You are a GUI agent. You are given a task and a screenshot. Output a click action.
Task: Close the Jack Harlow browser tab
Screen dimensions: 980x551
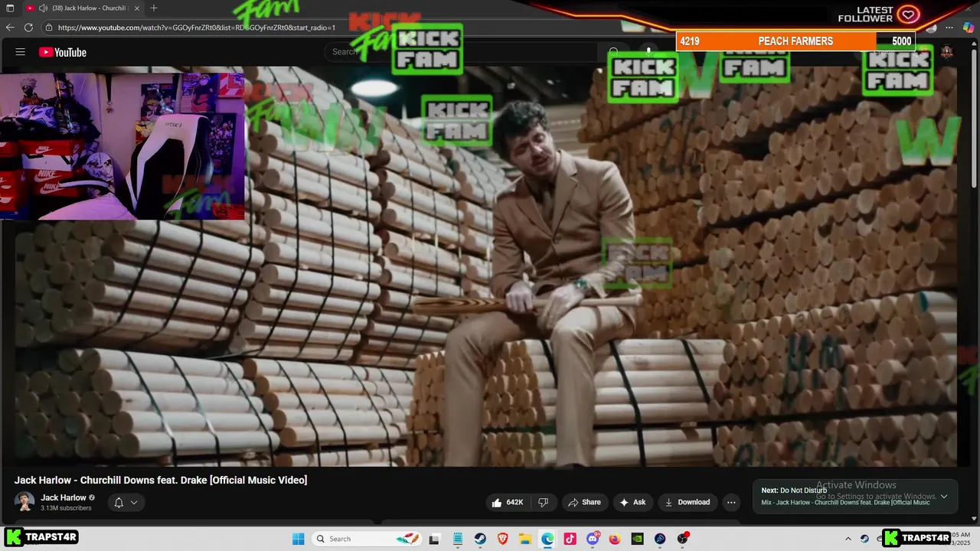pyautogui.click(x=136, y=8)
